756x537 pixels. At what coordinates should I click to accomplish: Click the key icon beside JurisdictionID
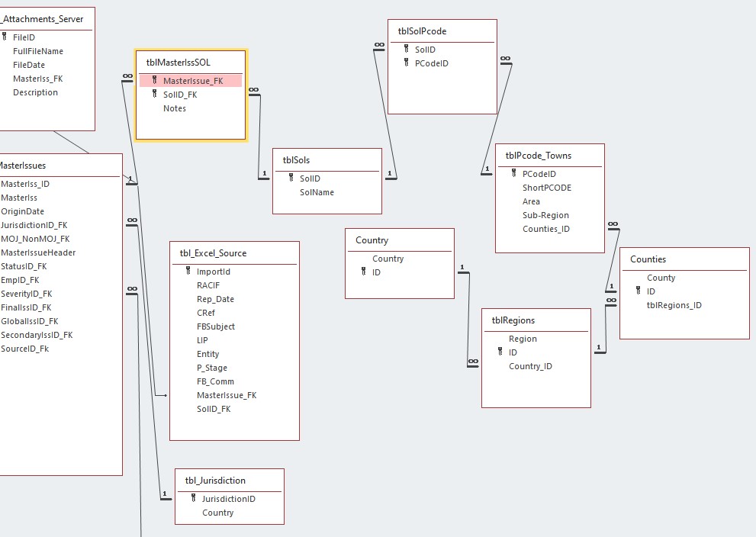tap(193, 498)
